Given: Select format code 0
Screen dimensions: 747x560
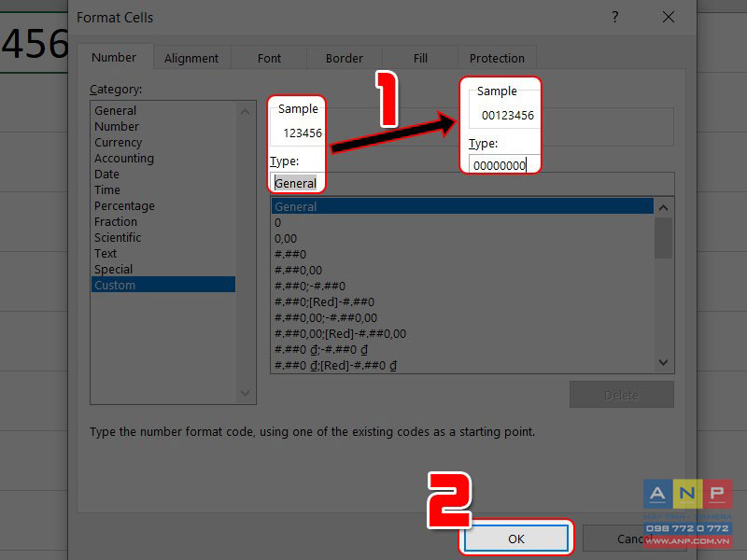Looking at the screenshot, I should 462,222.
